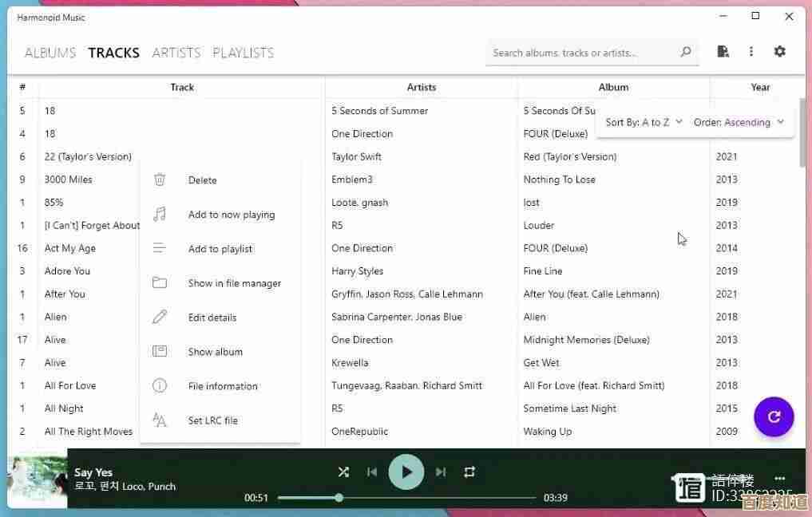The image size is (812, 517).
Task: Toggle the repeat playback button
Action: click(x=469, y=472)
